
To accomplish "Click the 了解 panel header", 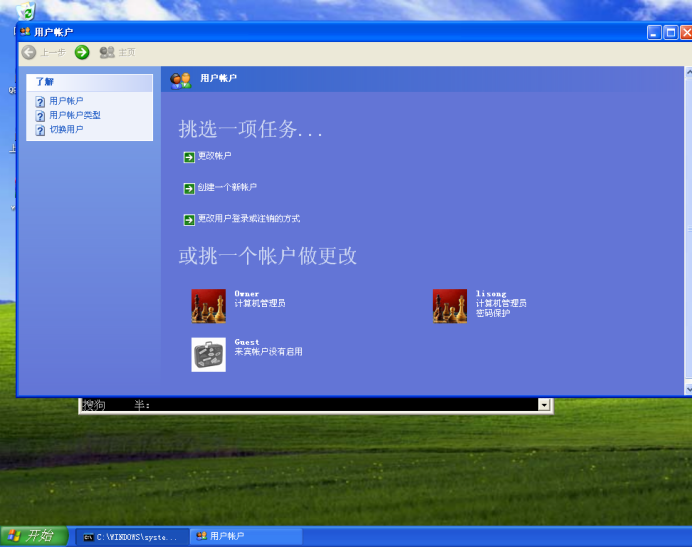I will [89, 83].
